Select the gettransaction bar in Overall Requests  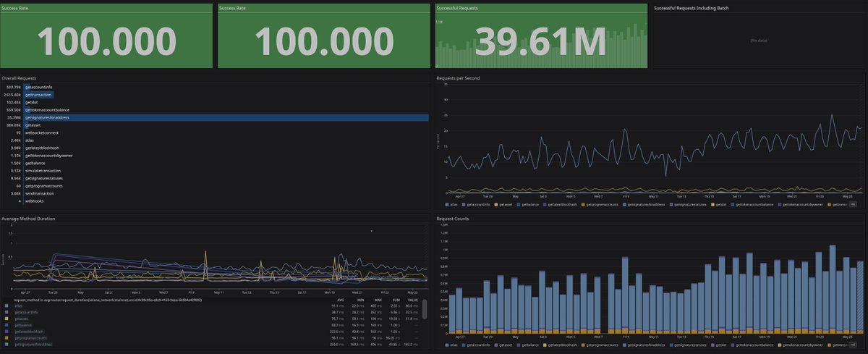click(x=39, y=94)
